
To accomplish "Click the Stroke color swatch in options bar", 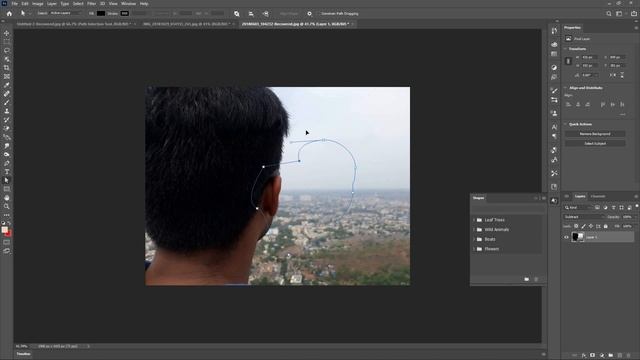I will tap(124, 13).
